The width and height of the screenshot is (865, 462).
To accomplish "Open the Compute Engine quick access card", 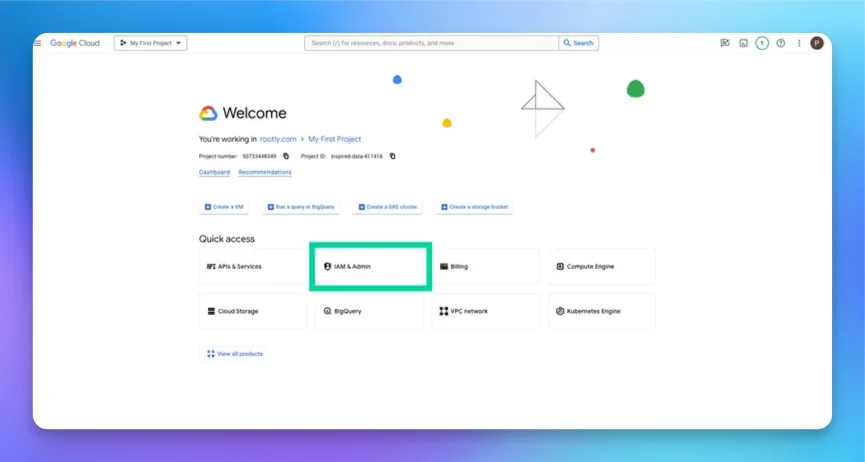I will 602,267.
